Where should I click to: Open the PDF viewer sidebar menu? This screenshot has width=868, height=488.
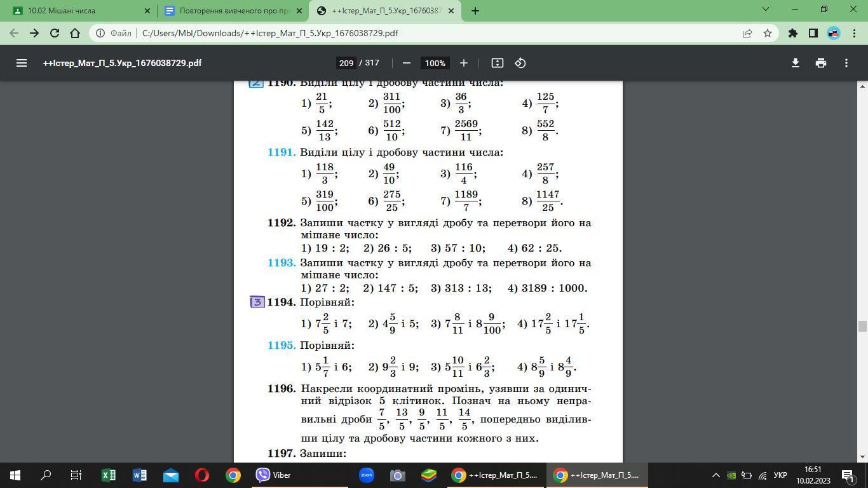[x=22, y=63]
